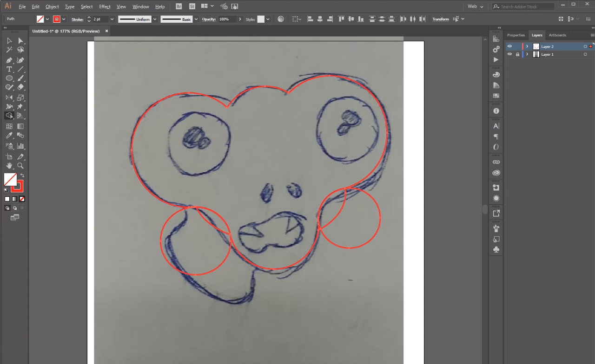This screenshot has height=364, width=595.
Task: Select the Ellipse tool
Action: pos(9,78)
